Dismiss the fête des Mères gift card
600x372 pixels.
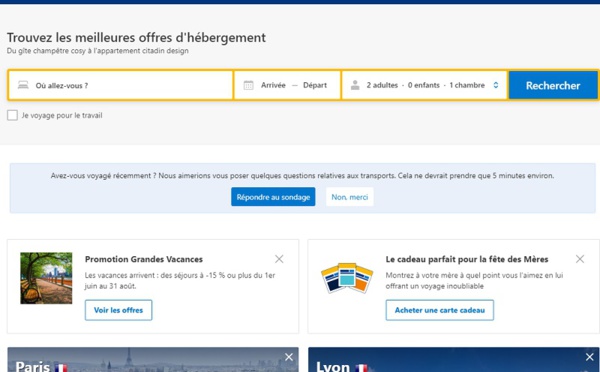pos(580,259)
